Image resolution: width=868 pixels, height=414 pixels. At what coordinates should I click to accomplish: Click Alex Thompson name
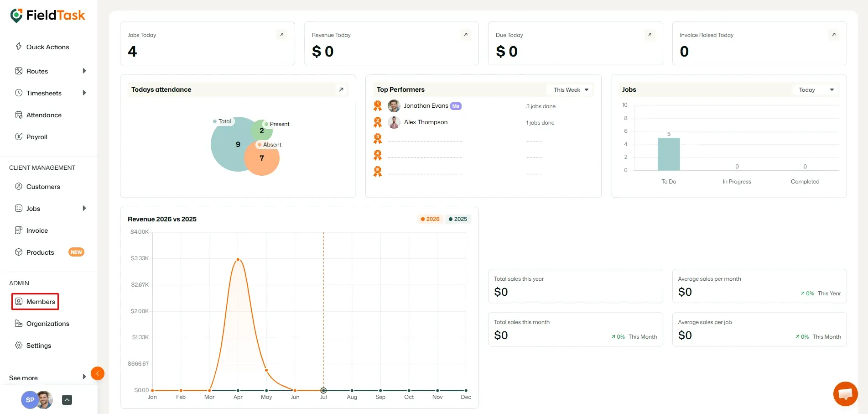(426, 122)
